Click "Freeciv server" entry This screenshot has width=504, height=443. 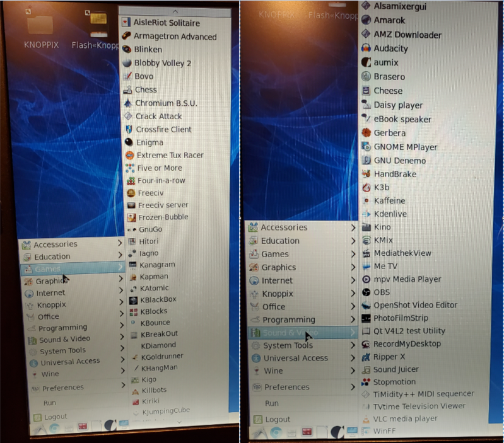(163, 205)
